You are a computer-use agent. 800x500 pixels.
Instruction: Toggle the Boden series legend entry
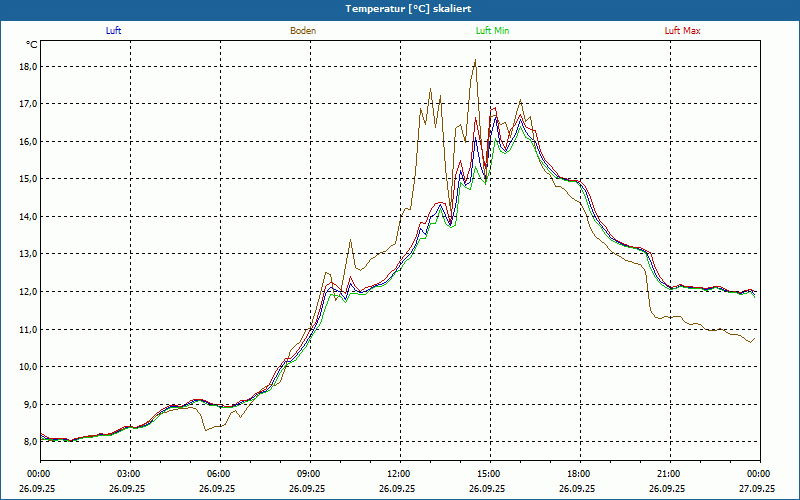[303, 31]
